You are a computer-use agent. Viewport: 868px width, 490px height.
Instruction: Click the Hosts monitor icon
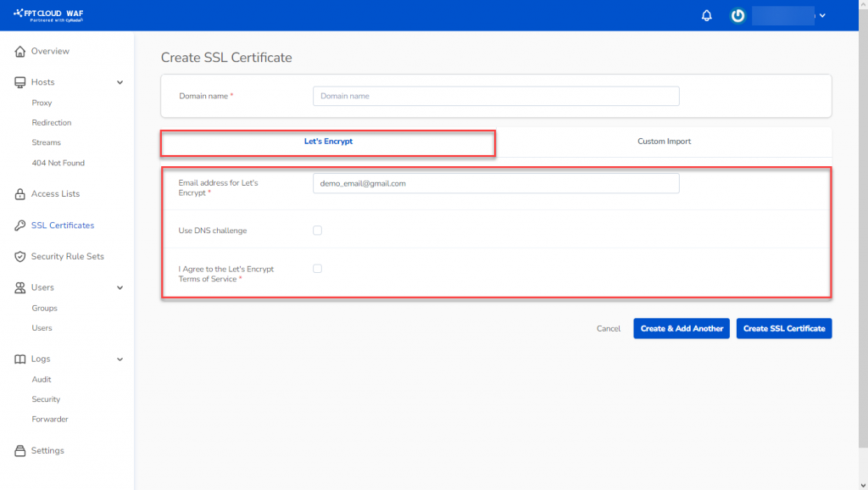[x=20, y=82]
